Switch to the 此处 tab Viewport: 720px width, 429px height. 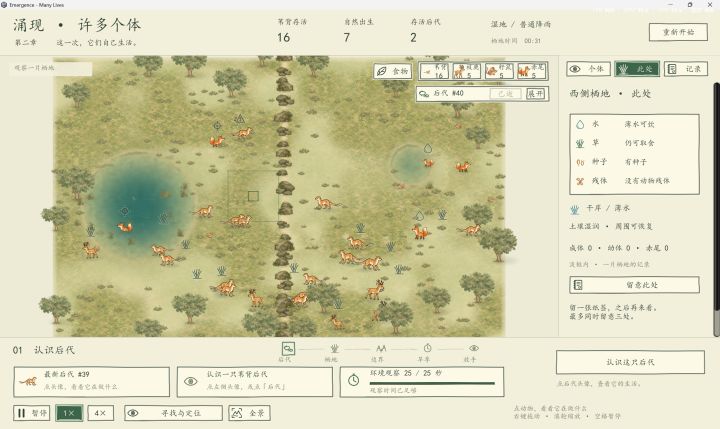(637, 69)
